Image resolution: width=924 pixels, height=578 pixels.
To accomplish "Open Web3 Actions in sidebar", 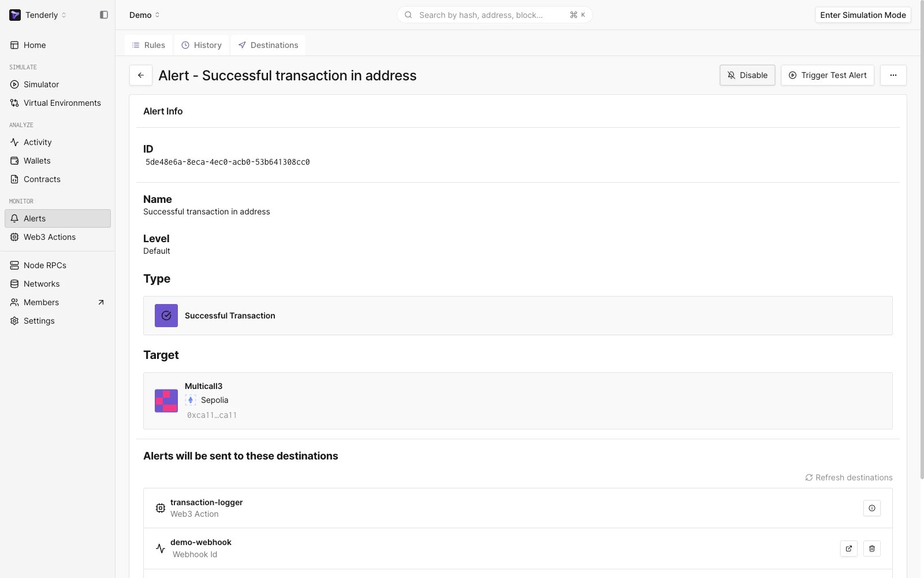I will [x=58, y=237].
